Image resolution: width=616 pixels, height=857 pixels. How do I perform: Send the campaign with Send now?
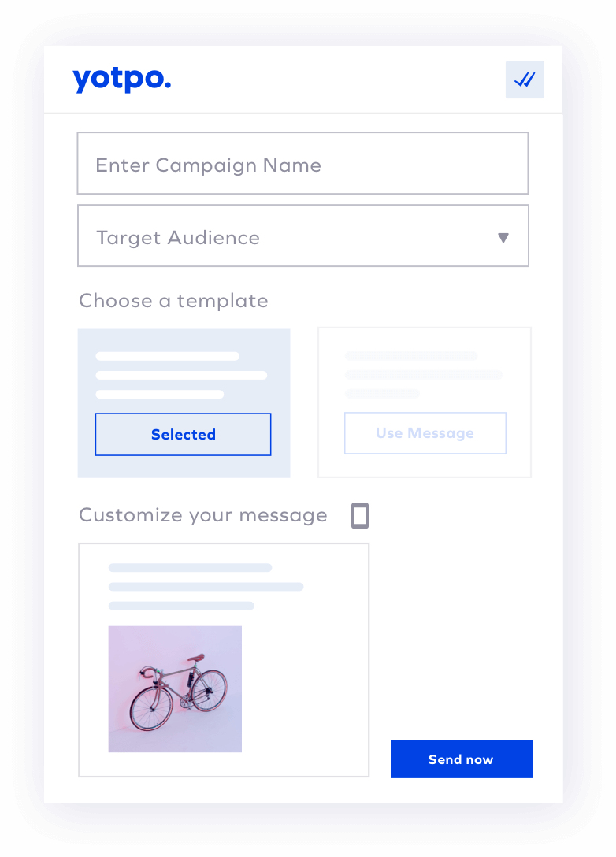[462, 759]
